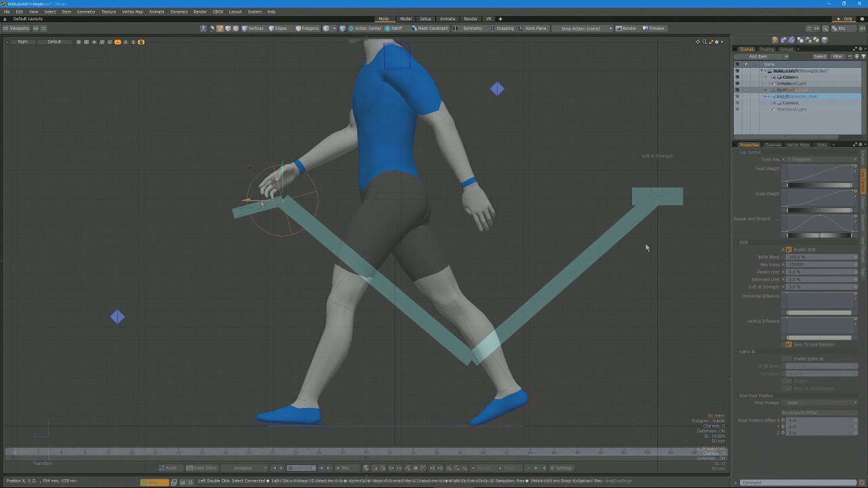This screenshot has height=488, width=868.
Task: Open the Add Item dropdown arrow
Action: pos(786,57)
